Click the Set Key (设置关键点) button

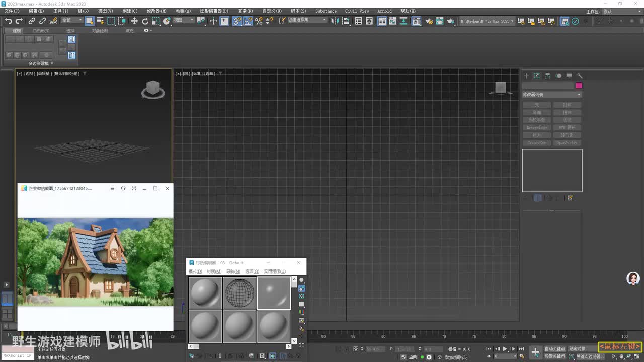(555, 356)
